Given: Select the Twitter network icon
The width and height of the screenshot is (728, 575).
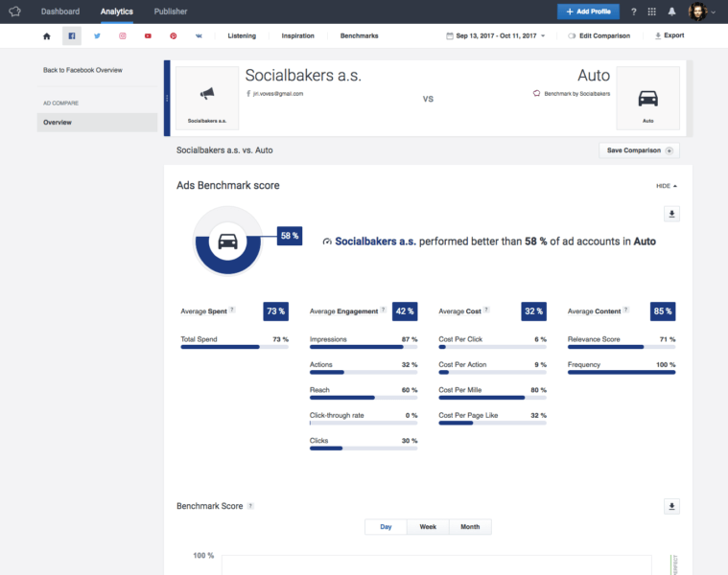Looking at the screenshot, I should pos(97,35).
